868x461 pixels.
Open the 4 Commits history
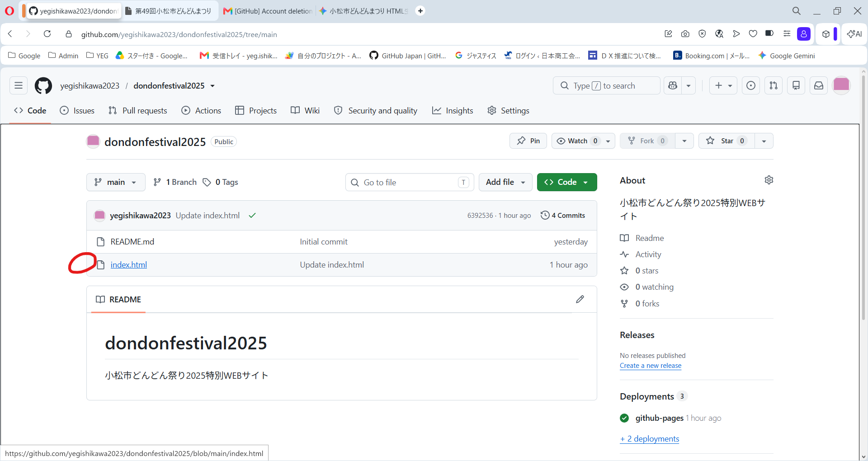point(563,216)
